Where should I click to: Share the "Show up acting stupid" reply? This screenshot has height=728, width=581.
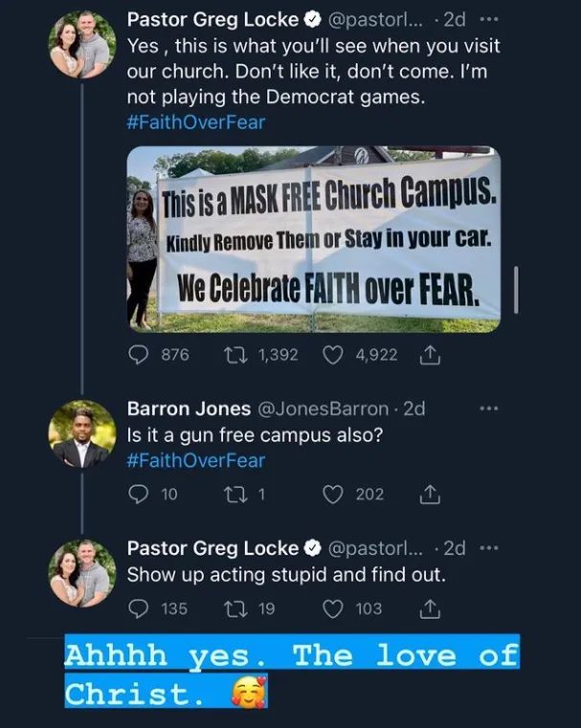click(x=430, y=607)
